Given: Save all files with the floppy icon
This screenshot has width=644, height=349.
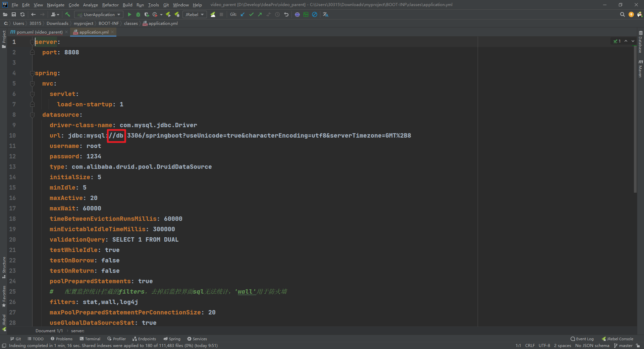Looking at the screenshot, I should [x=14, y=14].
